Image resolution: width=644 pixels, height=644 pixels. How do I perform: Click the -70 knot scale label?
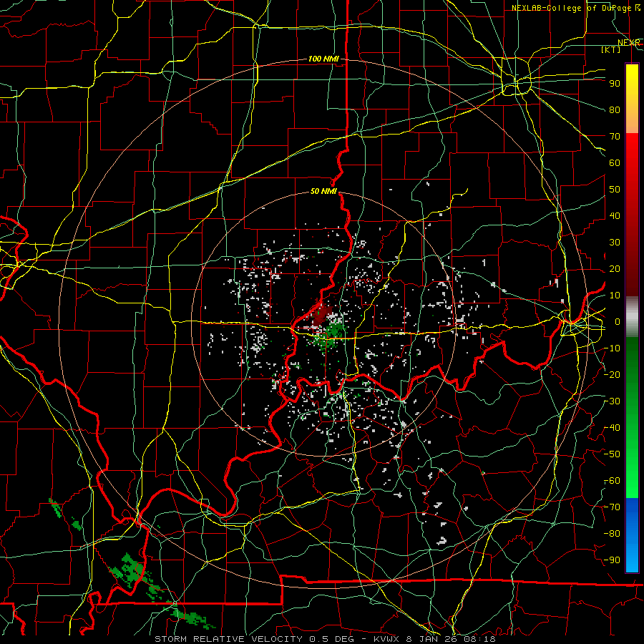pos(613,507)
